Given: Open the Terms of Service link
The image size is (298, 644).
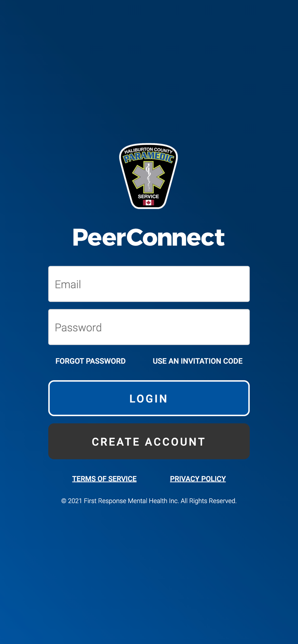Looking at the screenshot, I should click(x=104, y=479).
